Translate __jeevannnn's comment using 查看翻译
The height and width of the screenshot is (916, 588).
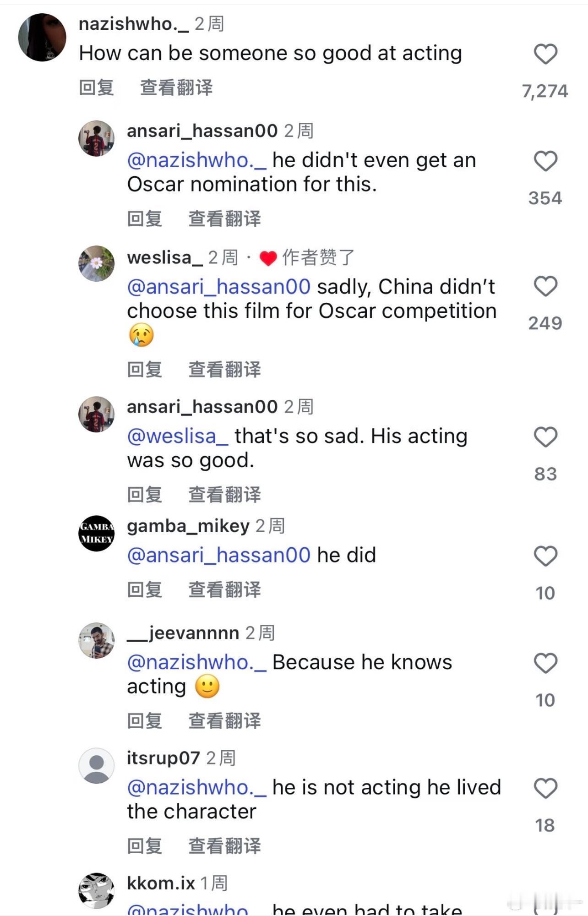tap(224, 720)
